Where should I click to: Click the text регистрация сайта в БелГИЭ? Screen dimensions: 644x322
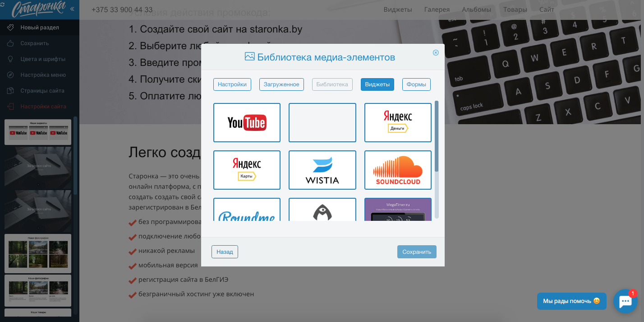click(x=184, y=280)
